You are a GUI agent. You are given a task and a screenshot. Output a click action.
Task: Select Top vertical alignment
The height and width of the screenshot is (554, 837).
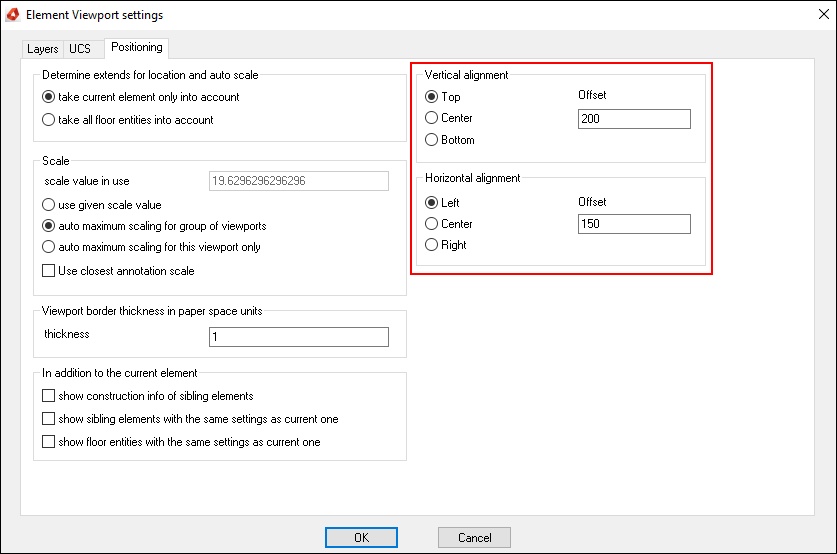pos(443,97)
